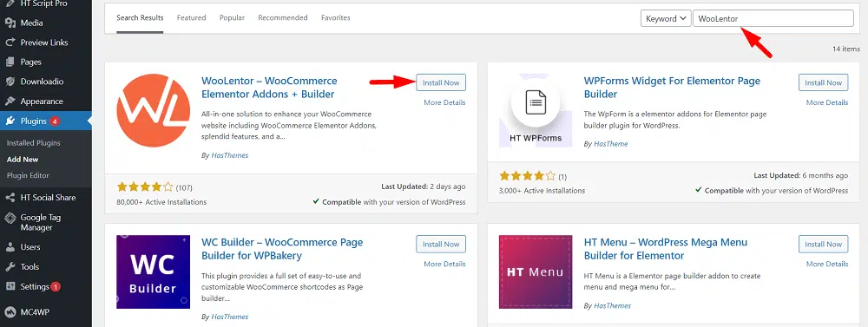Open Installed Plugins submenu
This screenshot has height=327, width=868.
(x=33, y=143)
